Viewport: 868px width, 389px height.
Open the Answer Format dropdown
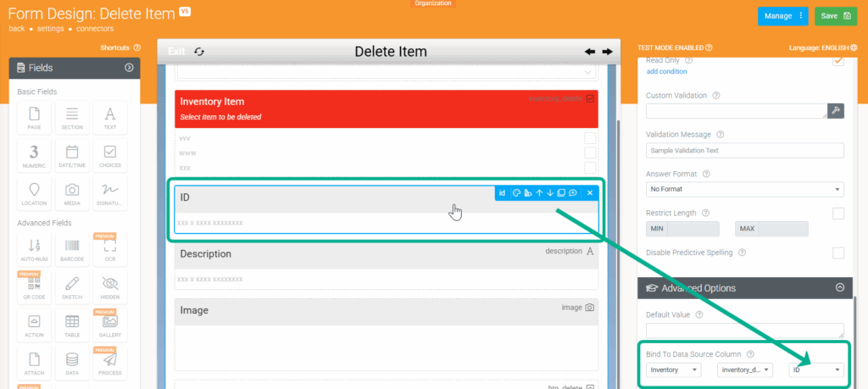point(745,189)
